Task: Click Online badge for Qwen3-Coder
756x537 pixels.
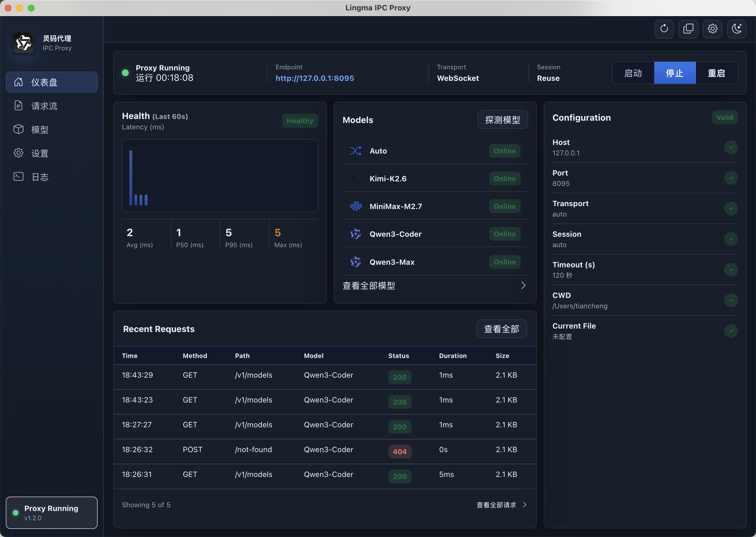Action: [505, 234]
